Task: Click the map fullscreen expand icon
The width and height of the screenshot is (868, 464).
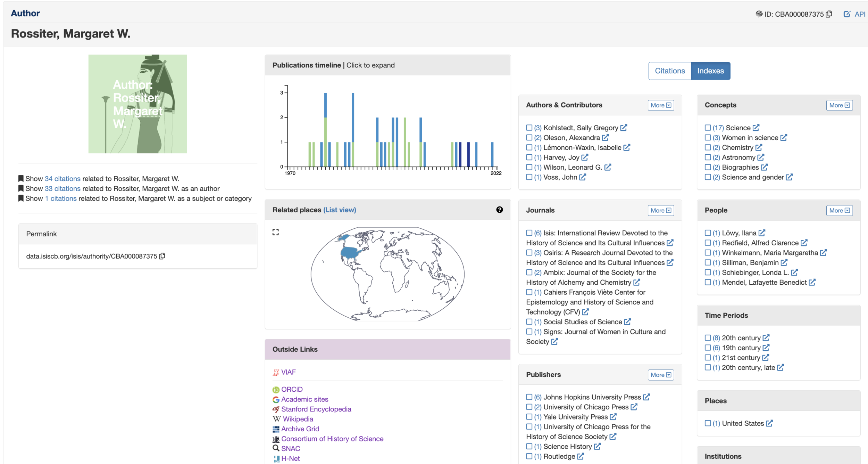Action: click(276, 232)
